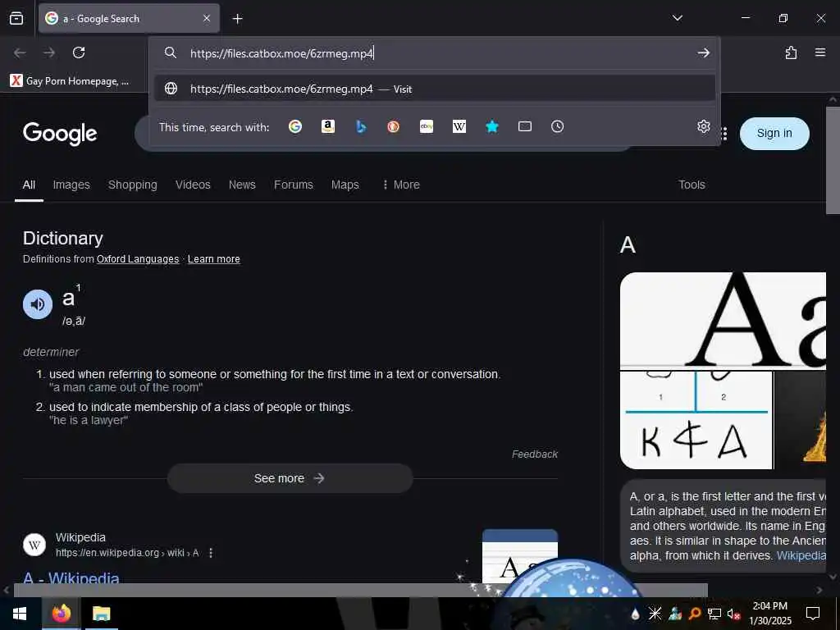Open the Learn more link
Image resolution: width=840 pixels, height=630 pixels.
(214, 258)
